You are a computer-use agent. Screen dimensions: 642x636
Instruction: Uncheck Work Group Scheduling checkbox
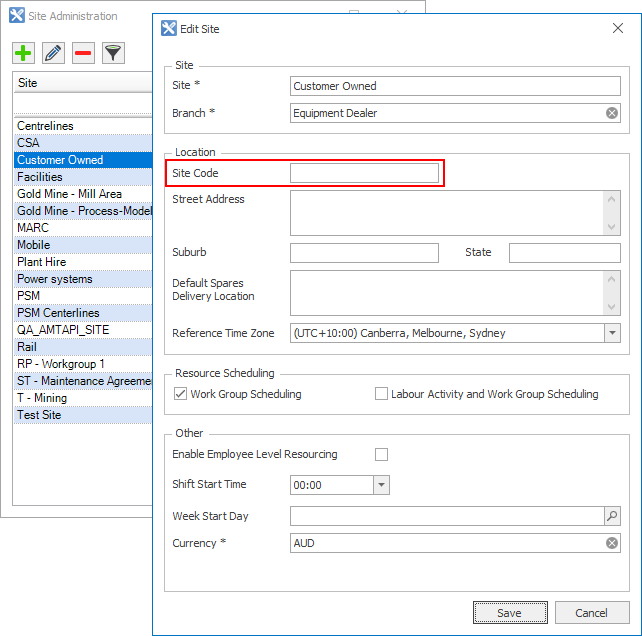click(x=181, y=394)
